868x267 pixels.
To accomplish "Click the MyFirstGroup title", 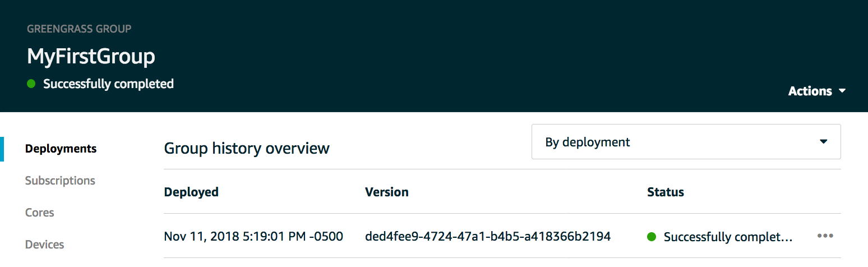I will (x=91, y=57).
